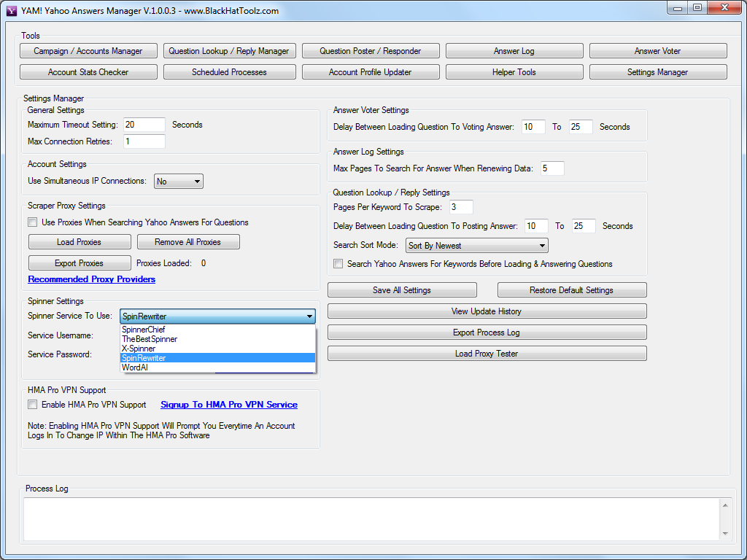747x560 pixels.
Task: Open Helper Tools
Action: tap(514, 72)
